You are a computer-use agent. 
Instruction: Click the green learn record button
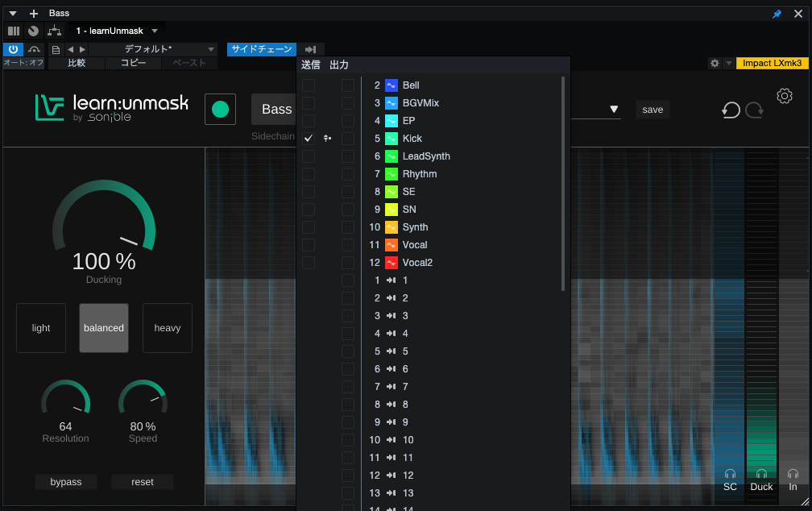coord(220,109)
